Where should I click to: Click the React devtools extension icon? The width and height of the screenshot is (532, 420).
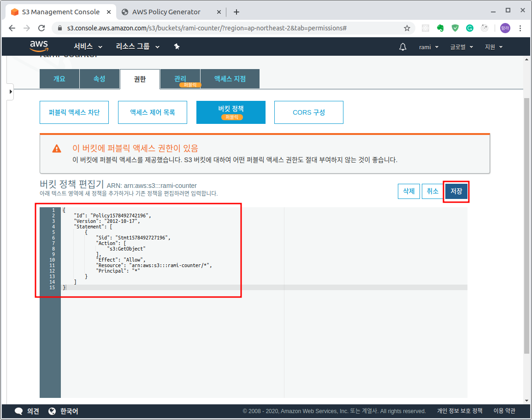click(x=426, y=28)
